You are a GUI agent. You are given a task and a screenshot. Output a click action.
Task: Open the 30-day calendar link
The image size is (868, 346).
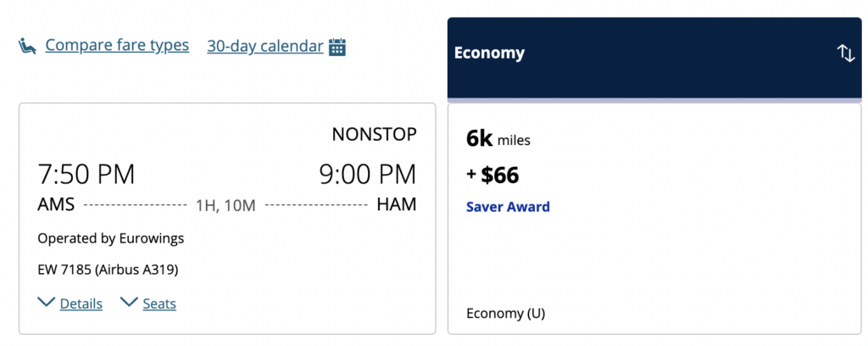265,46
